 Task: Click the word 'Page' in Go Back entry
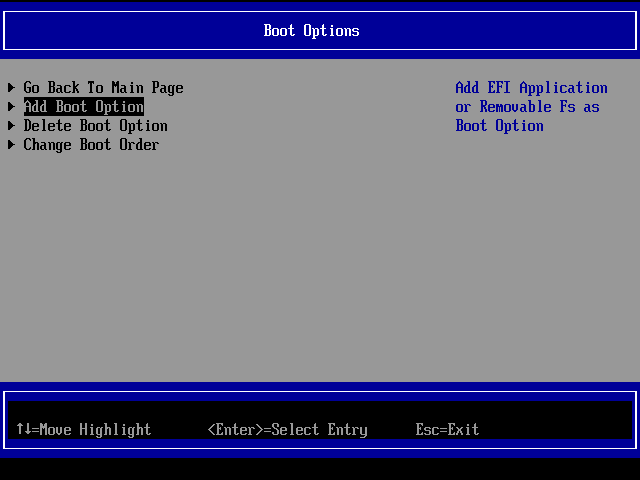tap(167, 88)
